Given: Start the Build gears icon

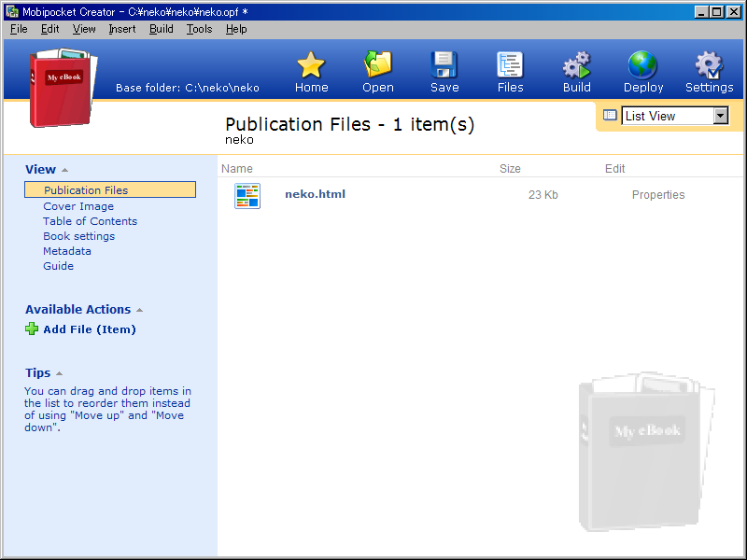Looking at the screenshot, I should point(576,64).
